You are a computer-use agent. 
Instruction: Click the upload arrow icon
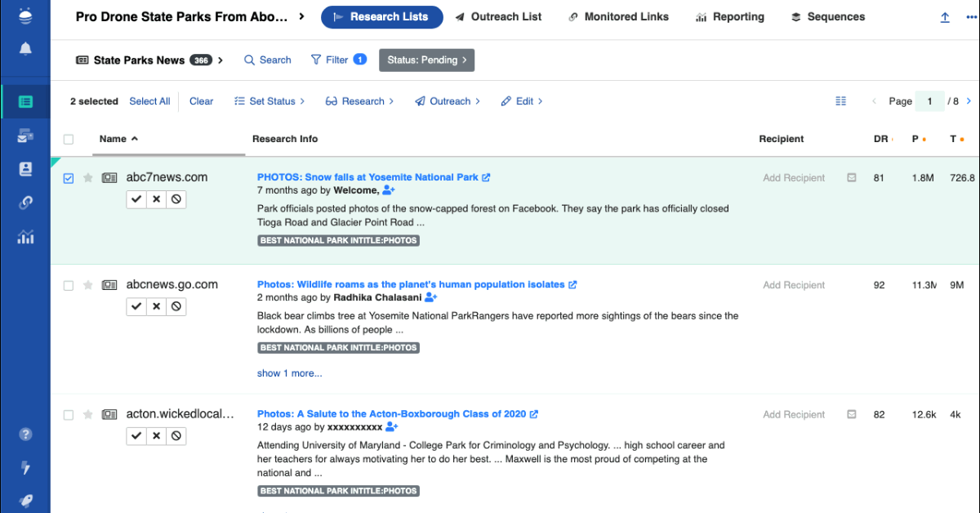click(x=945, y=17)
